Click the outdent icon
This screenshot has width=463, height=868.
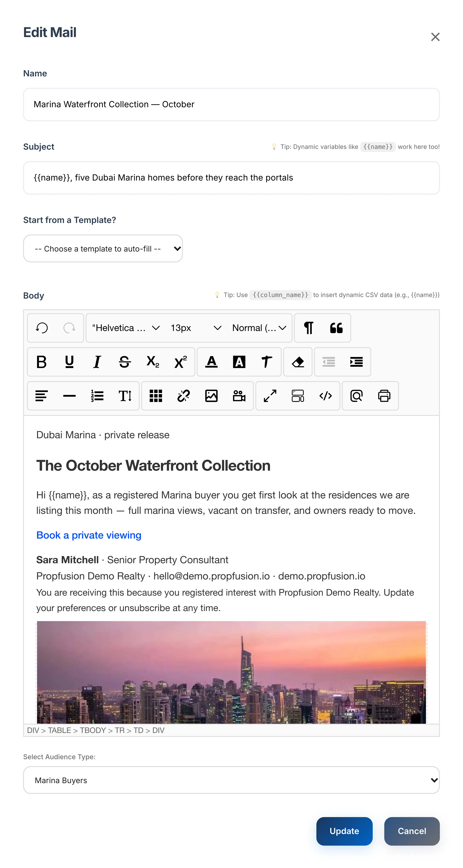click(329, 361)
